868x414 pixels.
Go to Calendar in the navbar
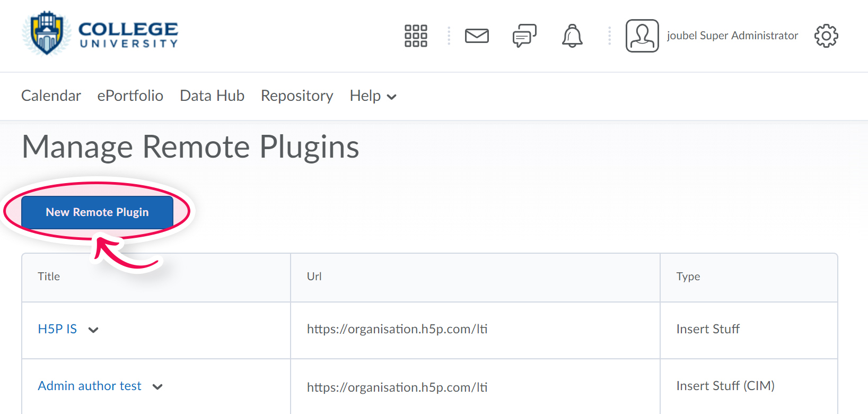coord(51,96)
